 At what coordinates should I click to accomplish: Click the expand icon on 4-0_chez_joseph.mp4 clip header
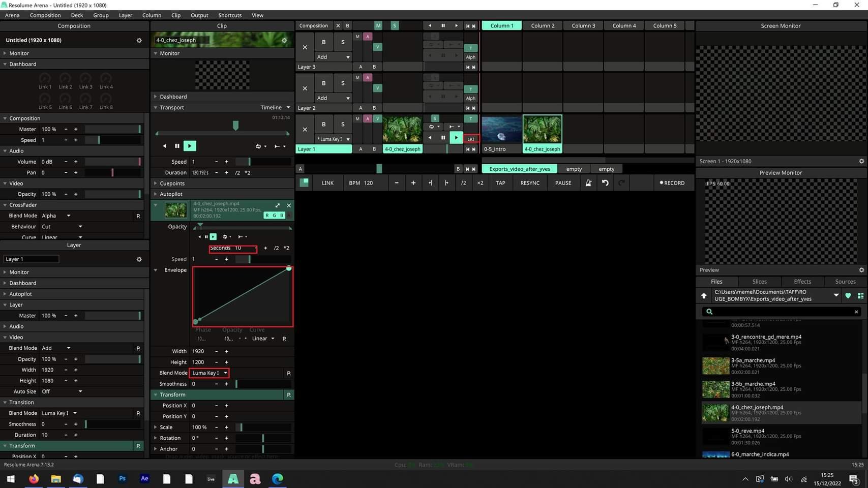(x=278, y=205)
